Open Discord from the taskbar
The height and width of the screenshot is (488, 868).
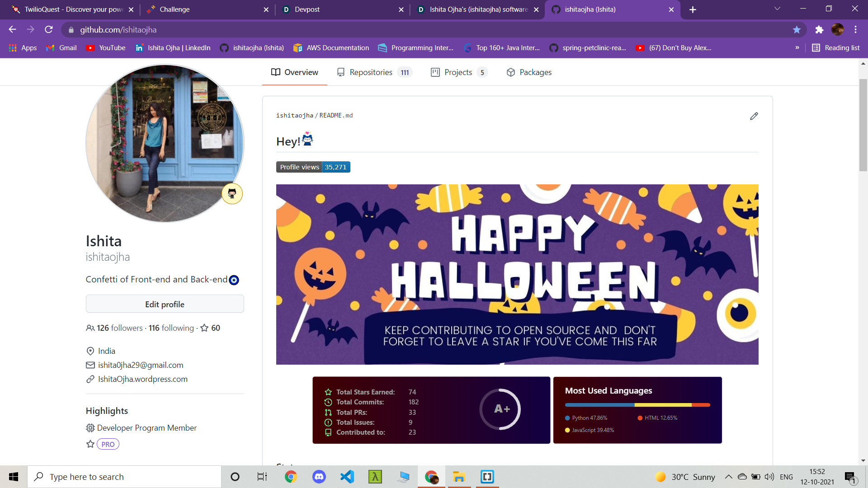click(x=319, y=477)
